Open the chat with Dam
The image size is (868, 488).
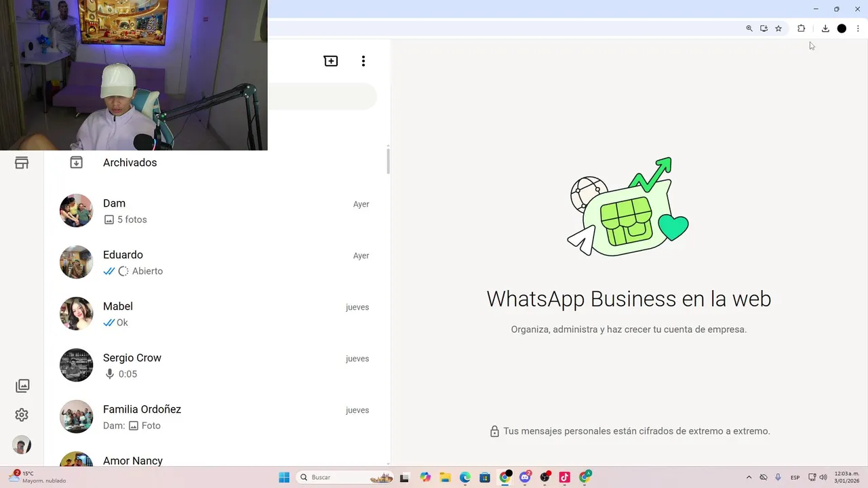(217, 211)
